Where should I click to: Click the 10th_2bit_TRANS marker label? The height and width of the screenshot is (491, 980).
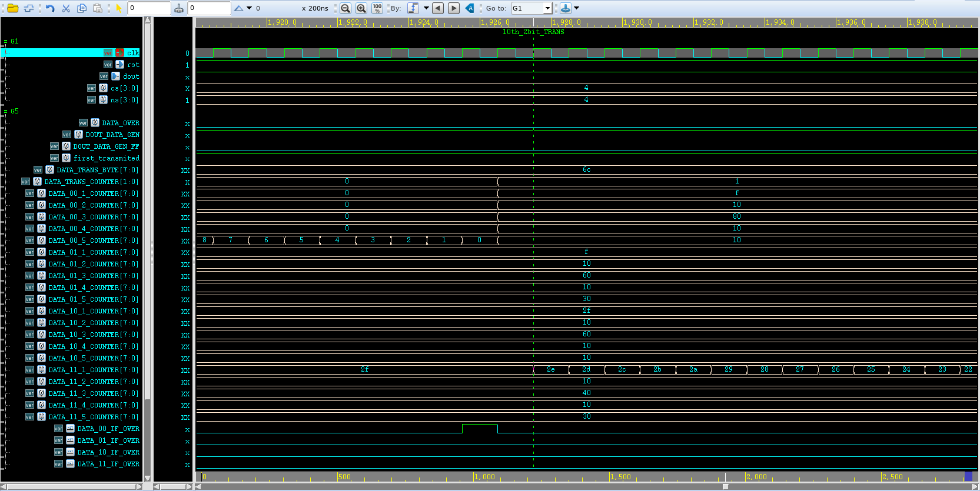click(533, 32)
